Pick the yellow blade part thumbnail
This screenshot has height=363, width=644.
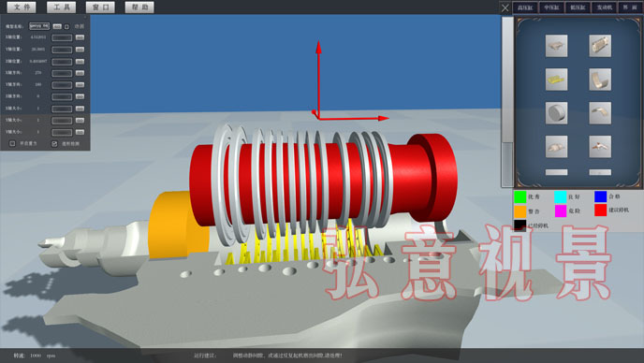pos(557,80)
